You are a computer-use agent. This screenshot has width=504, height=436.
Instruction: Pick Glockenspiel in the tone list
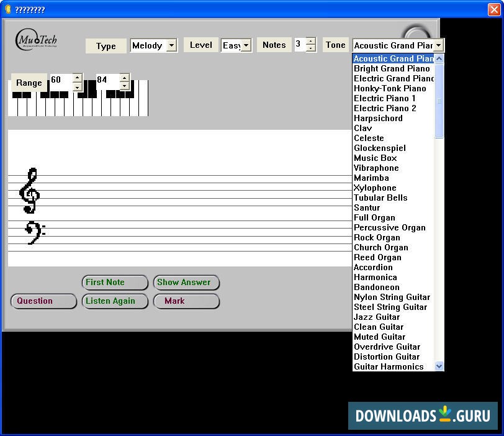click(x=394, y=148)
